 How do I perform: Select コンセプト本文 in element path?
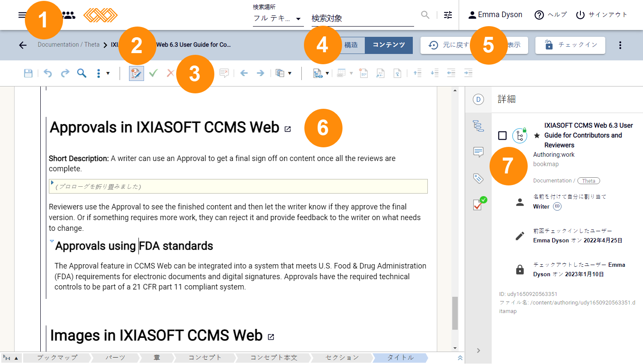click(274, 358)
